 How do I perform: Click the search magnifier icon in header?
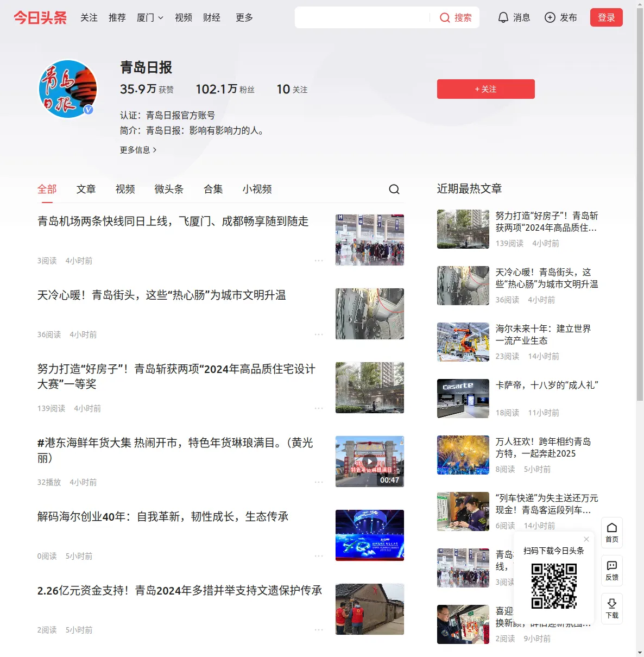pyautogui.click(x=445, y=18)
